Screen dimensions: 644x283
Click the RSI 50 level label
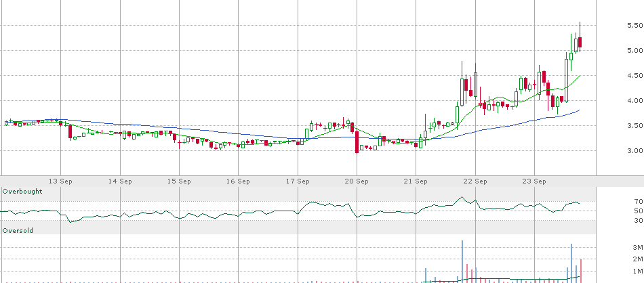pyautogui.click(x=639, y=211)
